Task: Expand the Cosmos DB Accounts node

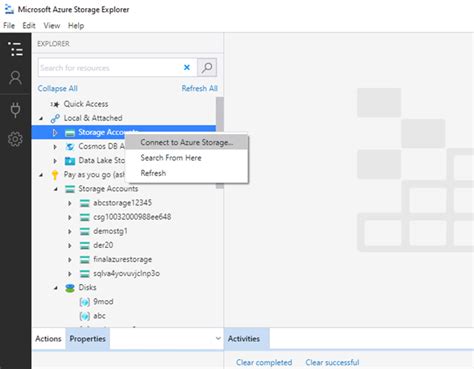Action: 55,147
